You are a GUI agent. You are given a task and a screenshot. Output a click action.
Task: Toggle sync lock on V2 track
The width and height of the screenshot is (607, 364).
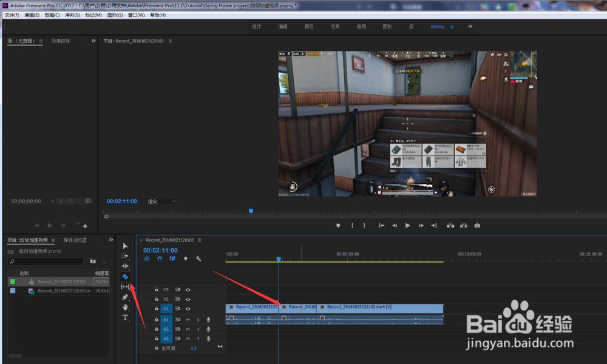tap(178, 300)
